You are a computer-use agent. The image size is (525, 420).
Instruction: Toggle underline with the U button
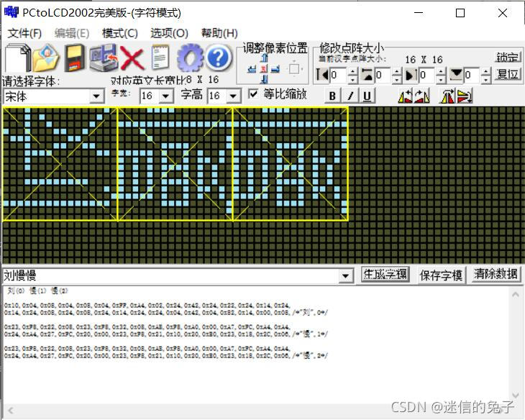pyautogui.click(x=367, y=96)
